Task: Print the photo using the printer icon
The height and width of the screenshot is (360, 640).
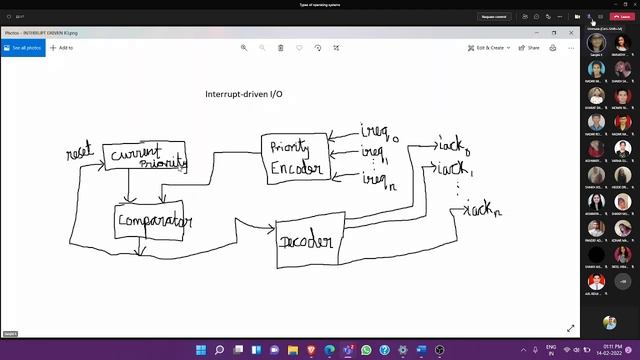Action: (553, 48)
